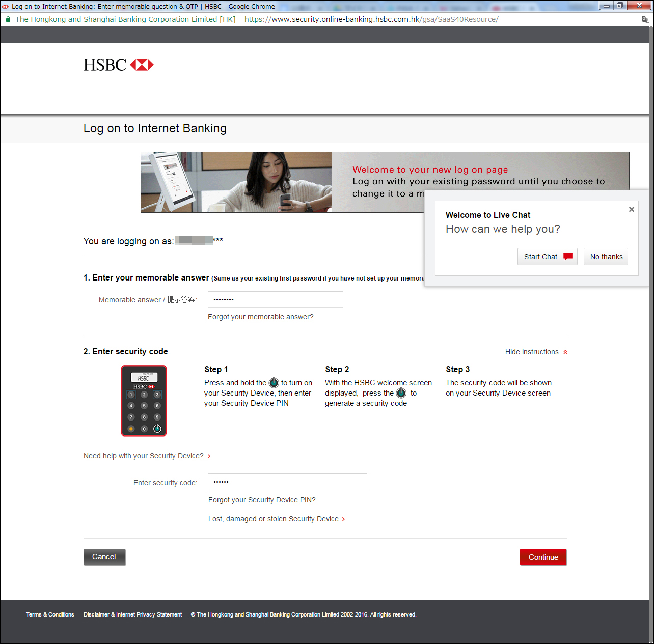This screenshot has width=654, height=644.
Task: Click the green padlock security icon
Action: (8, 19)
